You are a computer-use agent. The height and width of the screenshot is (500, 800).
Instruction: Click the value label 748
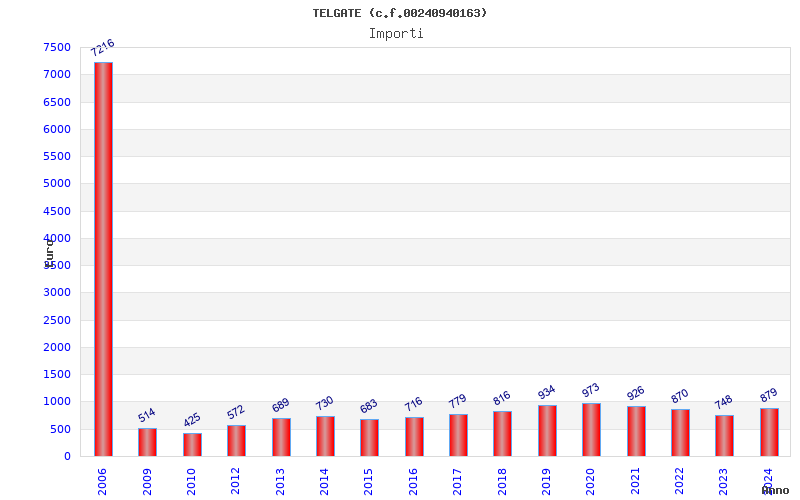point(723,403)
